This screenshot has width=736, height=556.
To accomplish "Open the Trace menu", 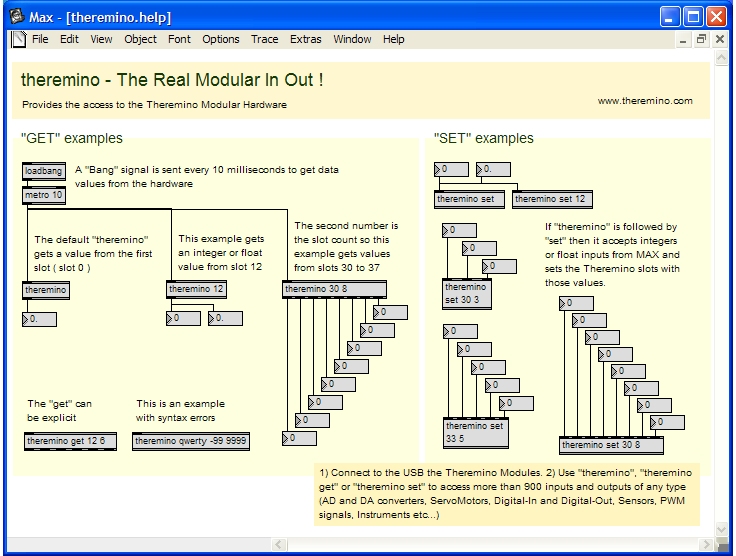I will click(265, 39).
